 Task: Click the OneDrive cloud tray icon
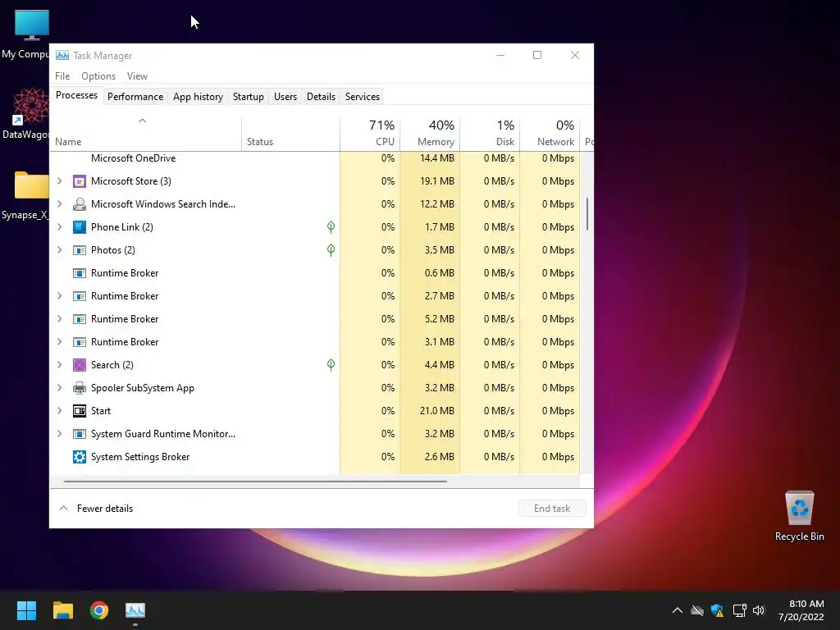(697, 610)
